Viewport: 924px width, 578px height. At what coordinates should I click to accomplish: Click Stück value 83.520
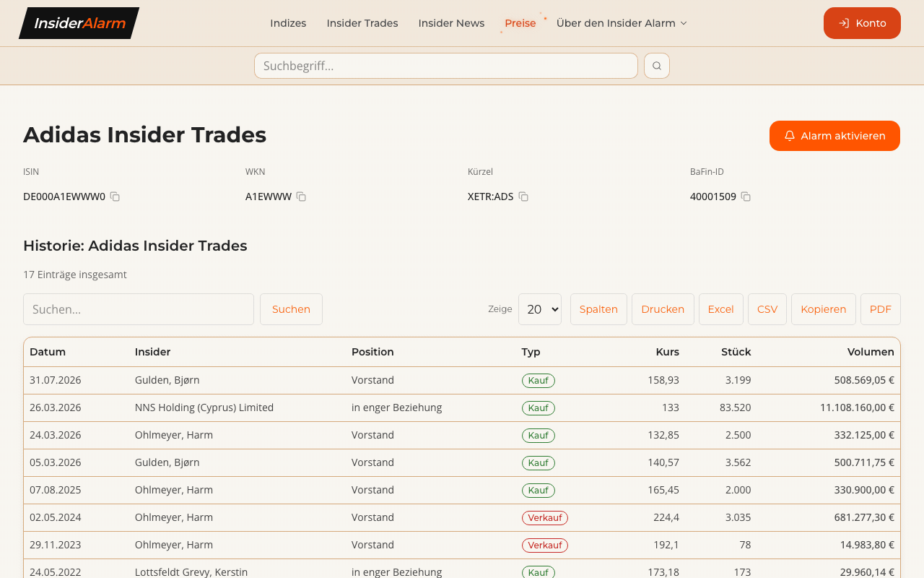(x=736, y=407)
